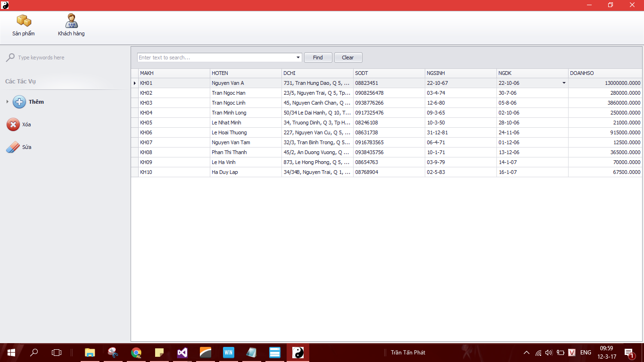Viewport: 644px width, 362px height.
Task: Select the KH10 customer code cell
Action: pos(173,172)
